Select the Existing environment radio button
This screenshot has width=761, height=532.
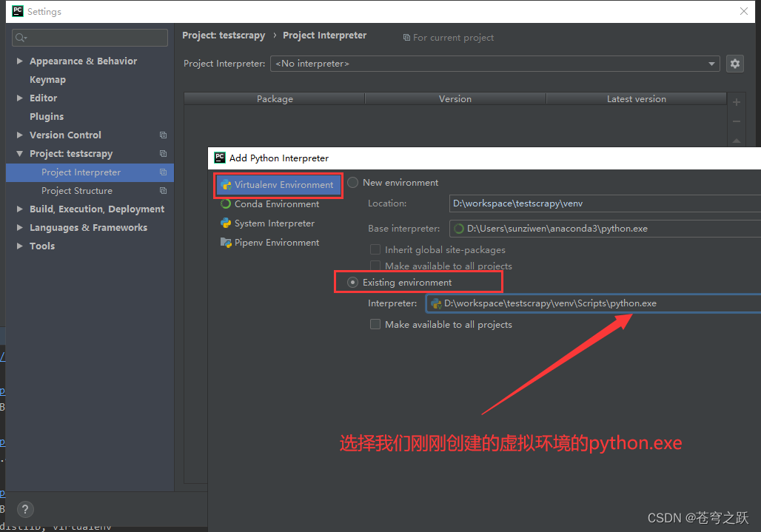click(x=353, y=282)
